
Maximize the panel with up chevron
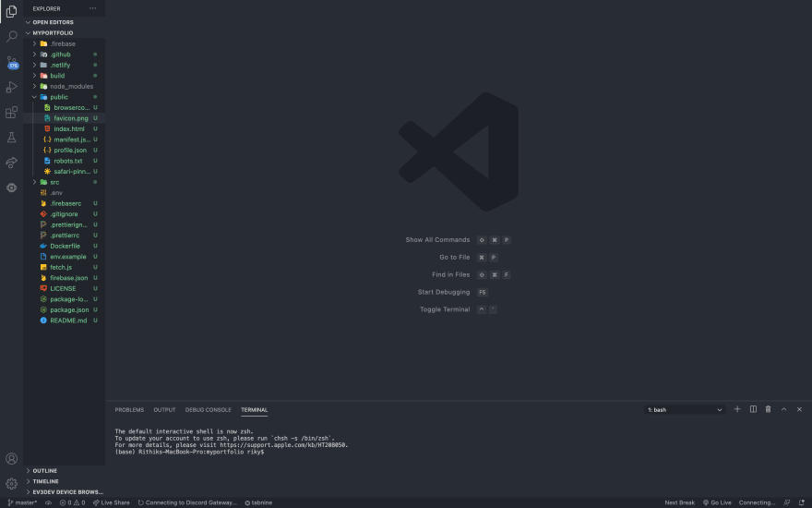[784, 409]
